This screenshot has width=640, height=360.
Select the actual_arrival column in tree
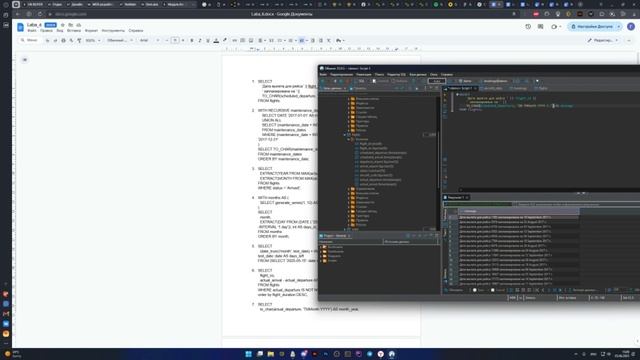point(378,184)
